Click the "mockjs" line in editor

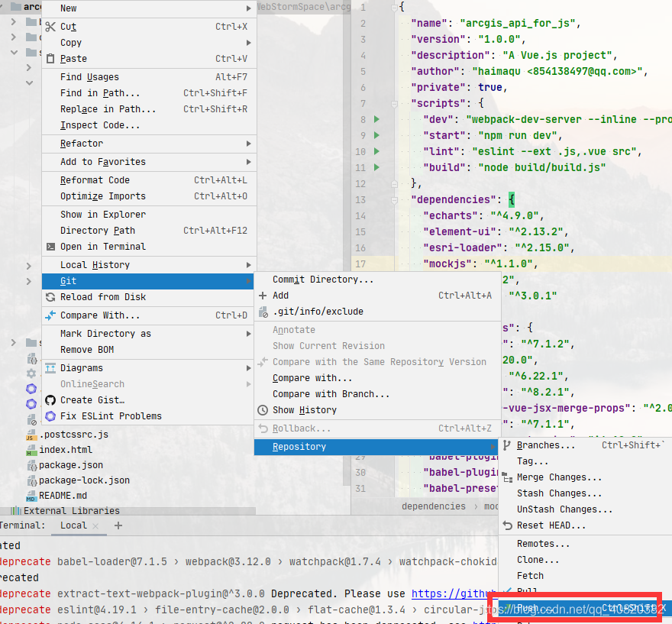click(x=480, y=264)
